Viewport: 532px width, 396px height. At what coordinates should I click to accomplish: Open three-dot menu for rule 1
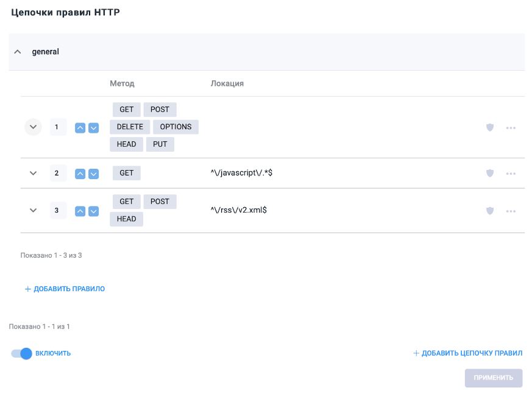pos(511,128)
